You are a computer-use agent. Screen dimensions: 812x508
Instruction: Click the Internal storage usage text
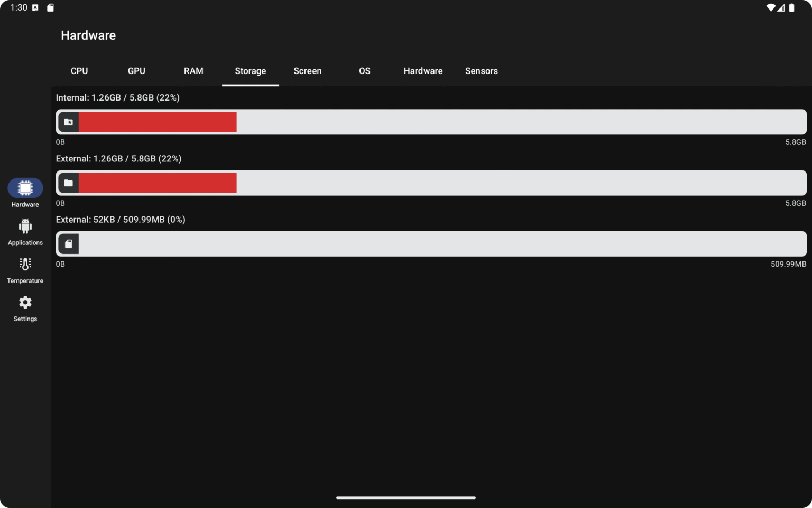click(x=117, y=97)
